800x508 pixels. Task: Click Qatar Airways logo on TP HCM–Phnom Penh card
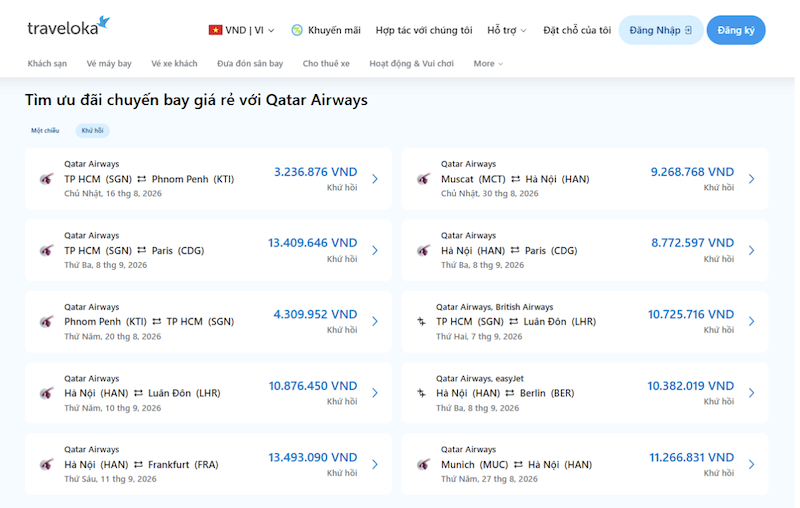pyautogui.click(x=46, y=179)
